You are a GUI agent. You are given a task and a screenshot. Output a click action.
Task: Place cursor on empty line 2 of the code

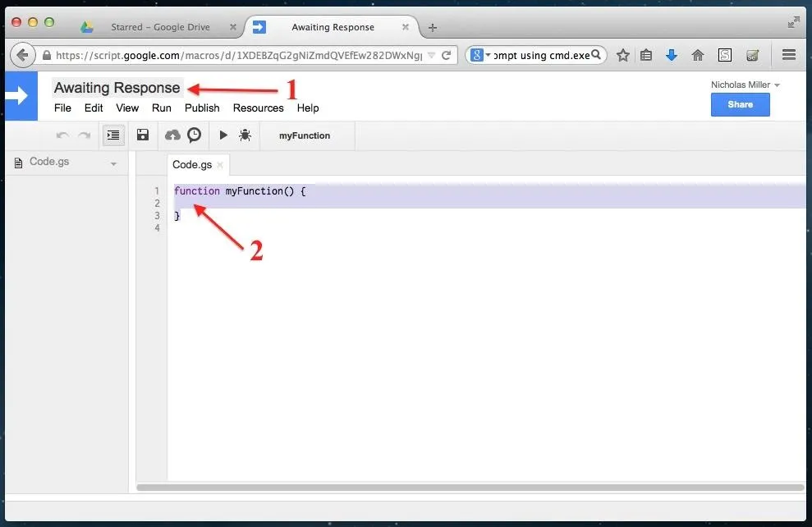tap(489, 203)
